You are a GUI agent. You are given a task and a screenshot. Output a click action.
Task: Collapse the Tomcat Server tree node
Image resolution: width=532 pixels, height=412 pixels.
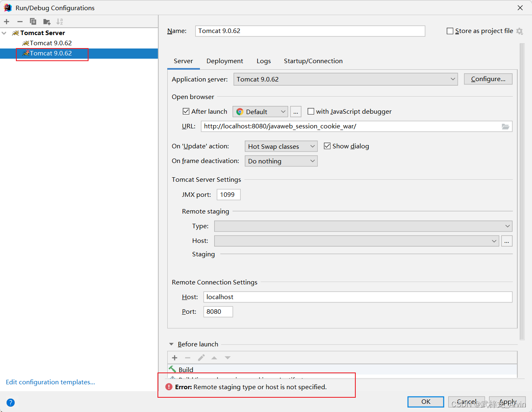tap(4, 33)
